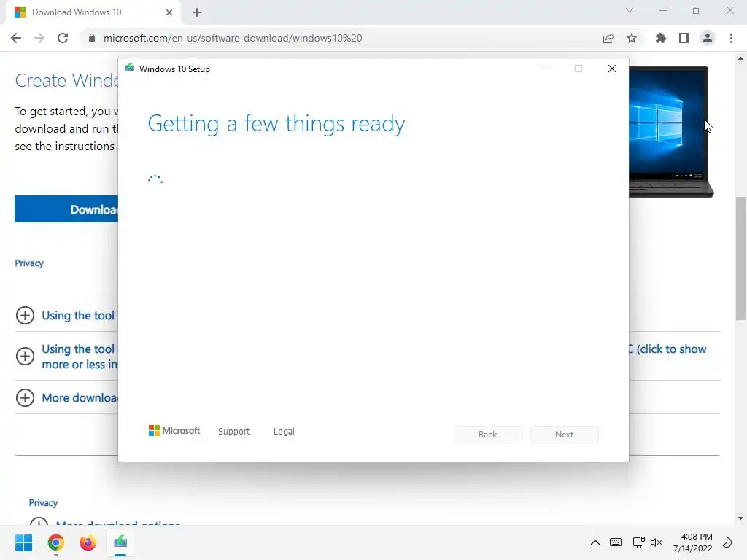Go back in Chrome browser history
Image resolution: width=747 pixels, height=560 pixels.
point(16,38)
